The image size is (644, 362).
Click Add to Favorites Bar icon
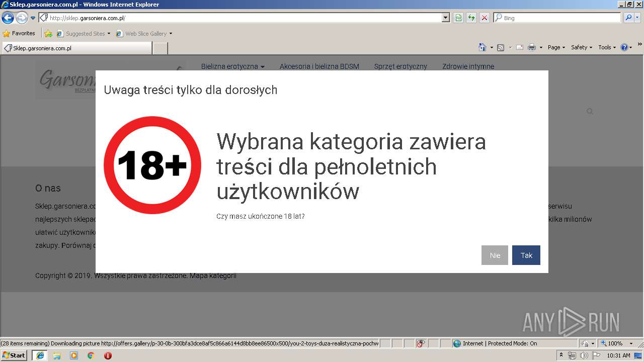[48, 34]
